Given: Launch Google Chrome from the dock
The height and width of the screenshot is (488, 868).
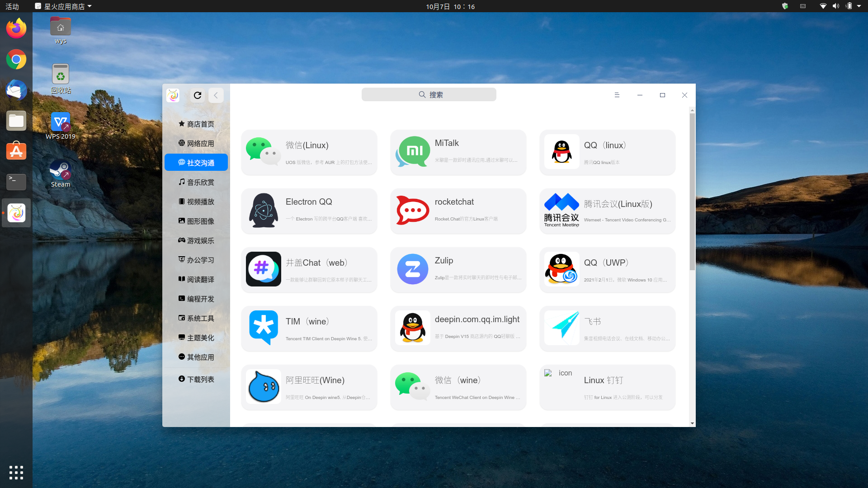Looking at the screenshot, I should 16,59.
